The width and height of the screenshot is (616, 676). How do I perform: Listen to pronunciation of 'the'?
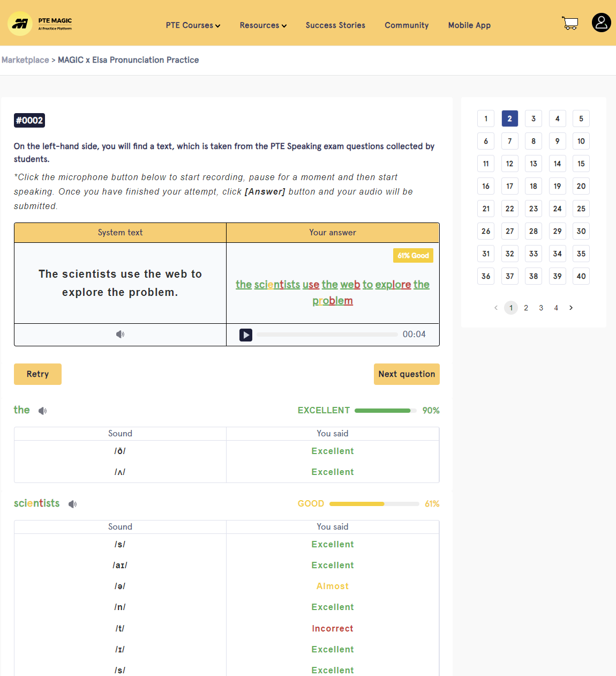[x=43, y=411]
